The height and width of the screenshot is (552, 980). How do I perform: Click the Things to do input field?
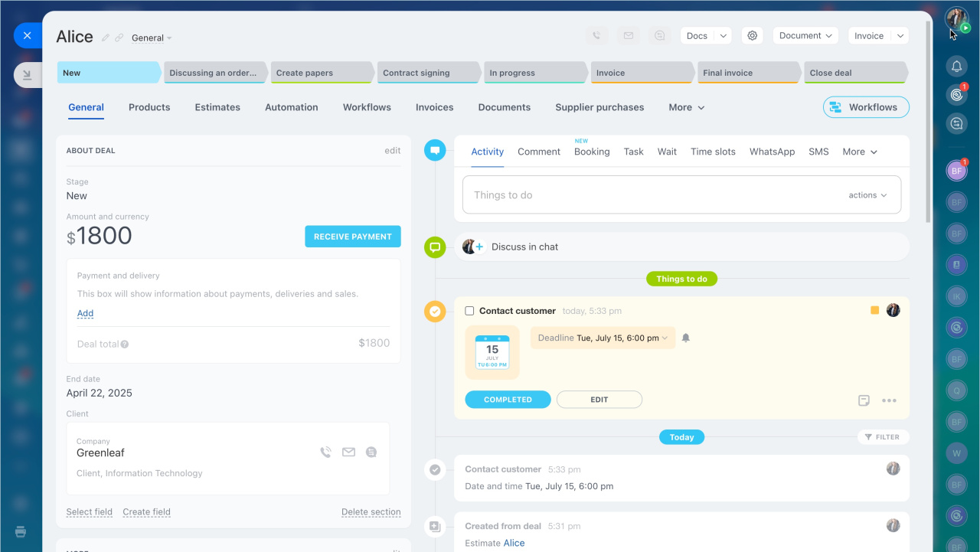coord(651,195)
